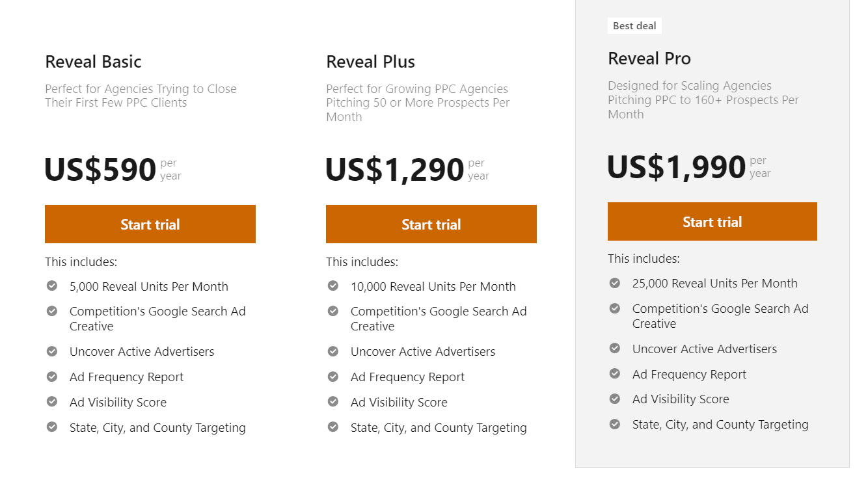Click Reveal Plus checkmark for State, City, and County Targeting

[x=333, y=427]
